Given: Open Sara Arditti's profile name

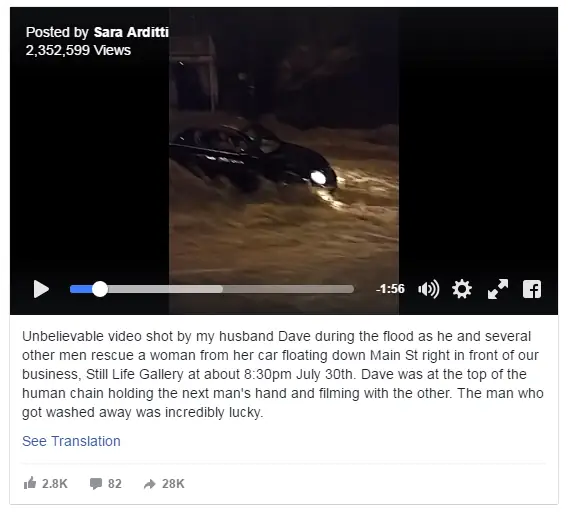Looking at the screenshot, I should pos(131,32).
